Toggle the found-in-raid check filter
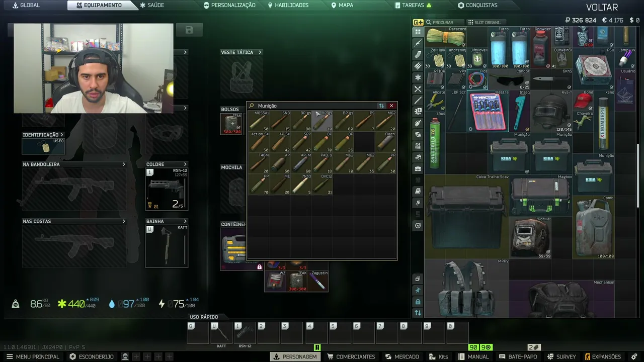This screenshot has height=362, width=644. (x=418, y=226)
